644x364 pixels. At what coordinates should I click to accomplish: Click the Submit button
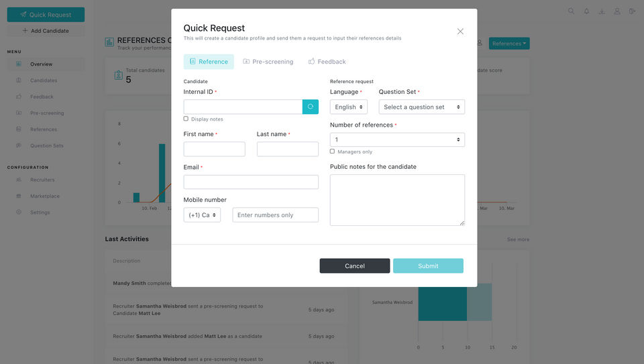click(x=428, y=266)
